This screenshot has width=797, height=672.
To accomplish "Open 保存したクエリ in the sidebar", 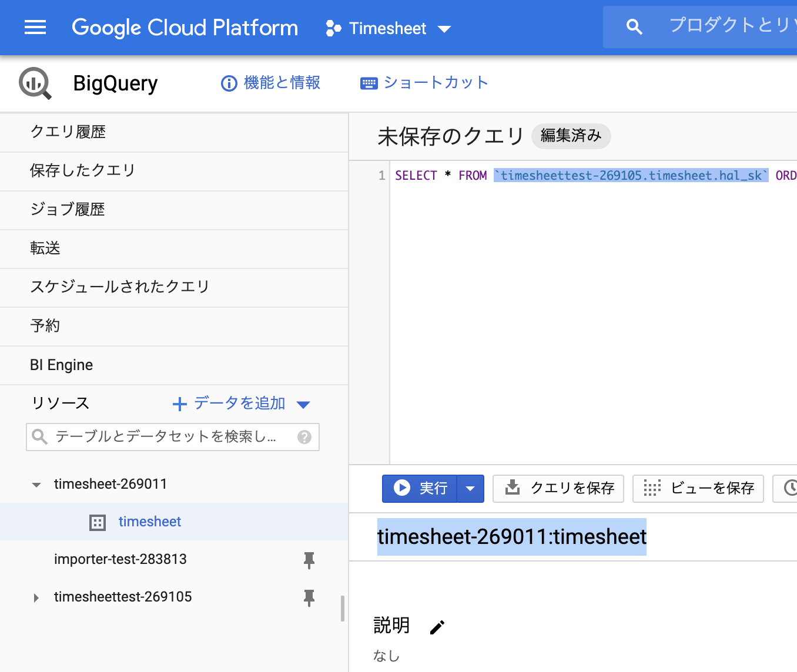I will (x=174, y=171).
